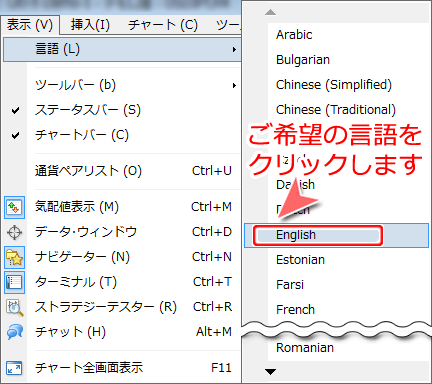The width and height of the screenshot is (432, 384).
Task: Click the Ctrl+U shortcut label
Action: [212, 171]
